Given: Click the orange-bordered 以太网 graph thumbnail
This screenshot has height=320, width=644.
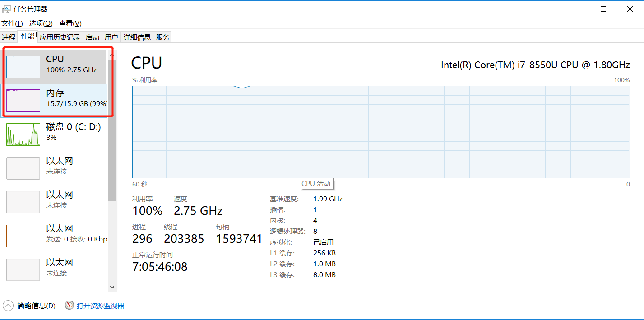Looking at the screenshot, I should 23,236.
